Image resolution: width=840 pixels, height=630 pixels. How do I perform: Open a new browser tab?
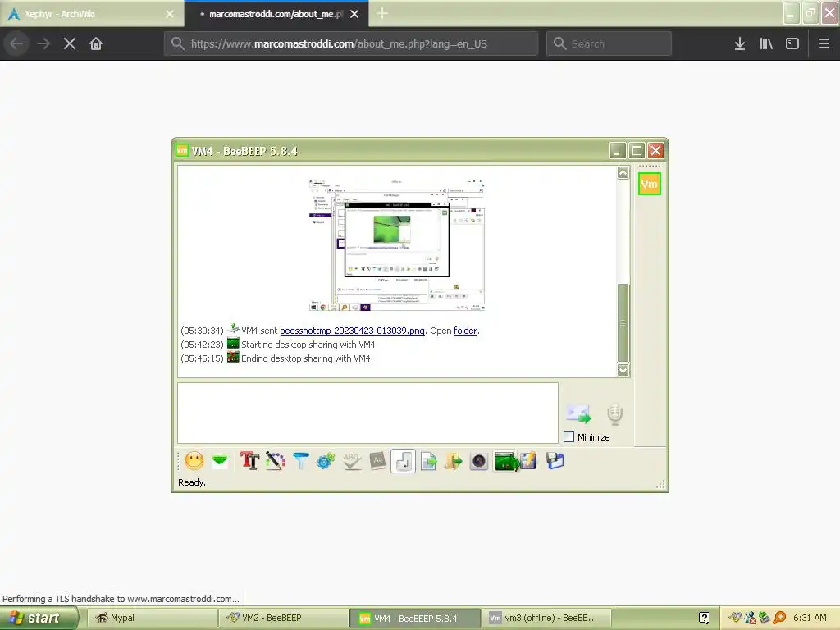coord(382,13)
